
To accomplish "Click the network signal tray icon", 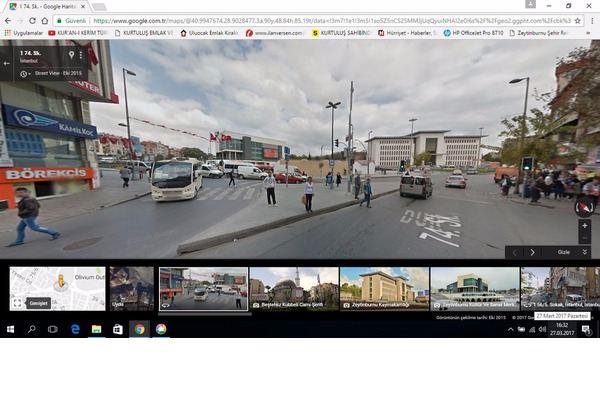I will [x=532, y=329].
